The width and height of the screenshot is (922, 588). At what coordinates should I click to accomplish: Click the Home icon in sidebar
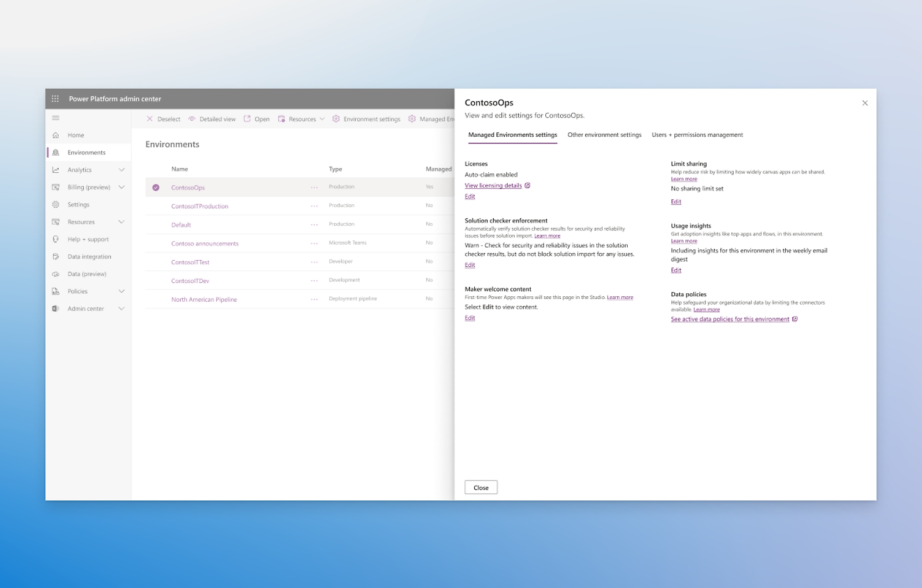tap(55, 135)
